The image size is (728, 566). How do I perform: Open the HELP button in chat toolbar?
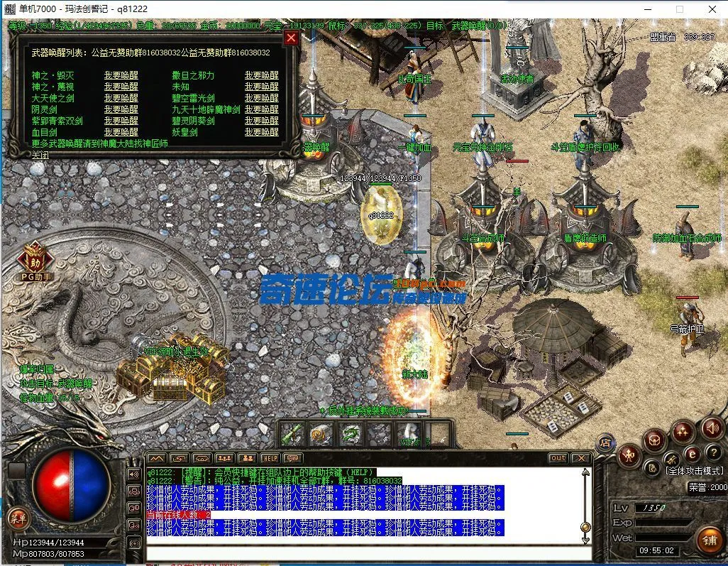(x=270, y=458)
